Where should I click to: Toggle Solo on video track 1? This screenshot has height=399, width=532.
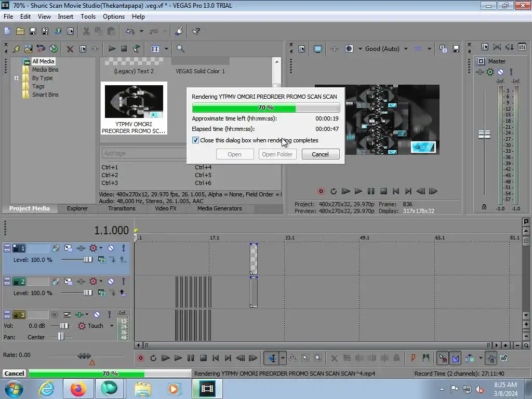(x=124, y=248)
